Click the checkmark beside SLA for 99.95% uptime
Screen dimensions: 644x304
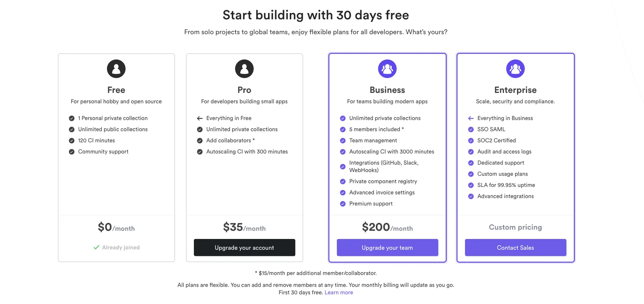coord(471,185)
